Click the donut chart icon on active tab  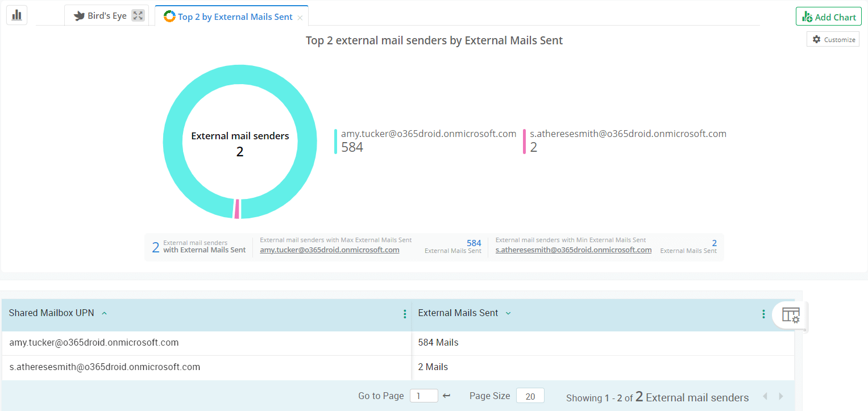(x=169, y=16)
